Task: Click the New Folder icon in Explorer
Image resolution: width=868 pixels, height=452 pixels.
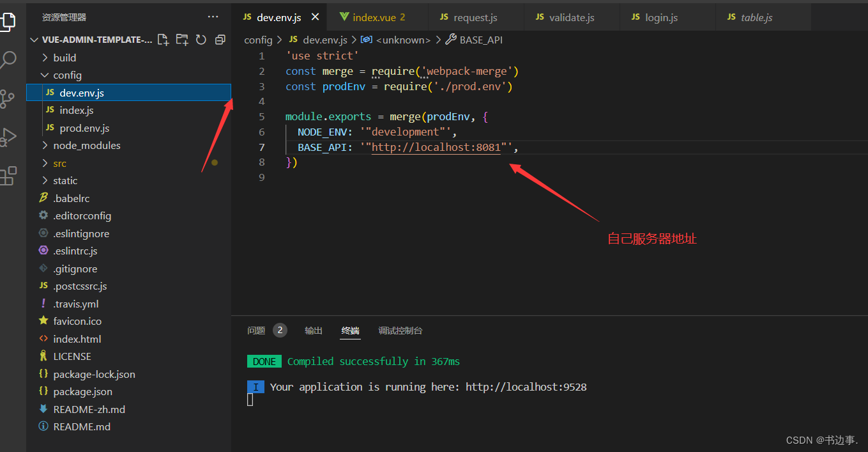Action: (x=182, y=39)
